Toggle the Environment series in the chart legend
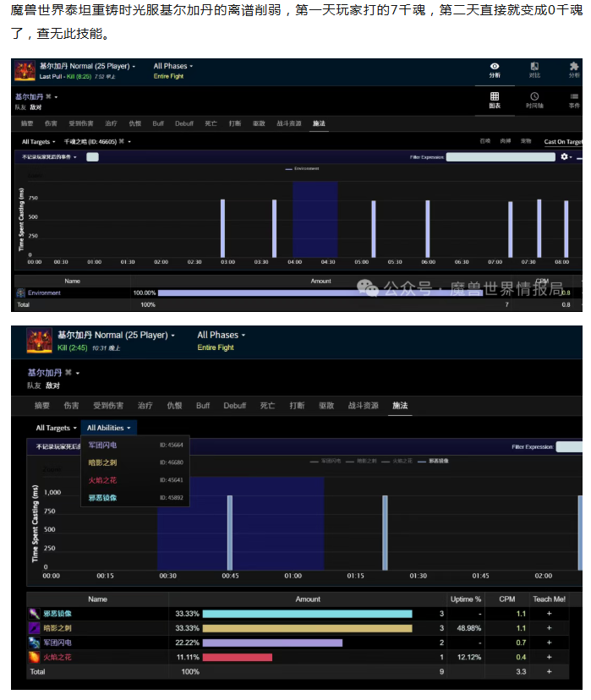Viewport: 591px width, 700px height. click(x=302, y=169)
